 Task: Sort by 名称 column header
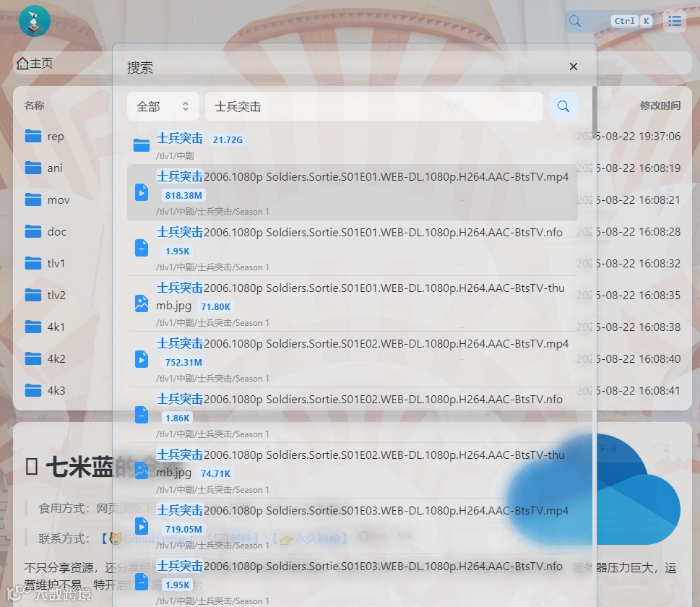(x=34, y=106)
